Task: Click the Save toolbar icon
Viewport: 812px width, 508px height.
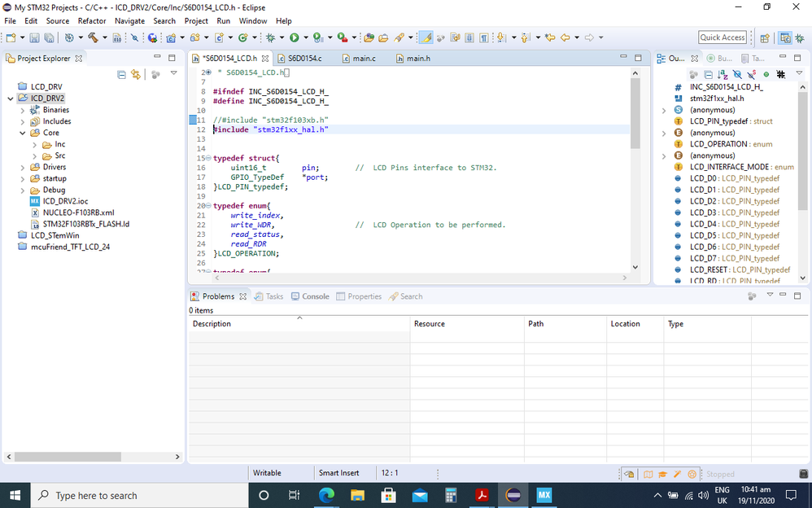Action: click(x=34, y=37)
